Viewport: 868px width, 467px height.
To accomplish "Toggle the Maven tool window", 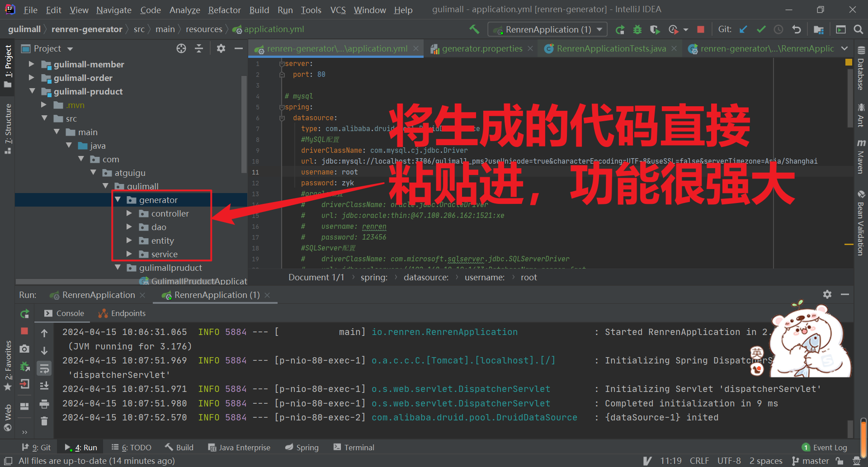I will (x=861, y=156).
